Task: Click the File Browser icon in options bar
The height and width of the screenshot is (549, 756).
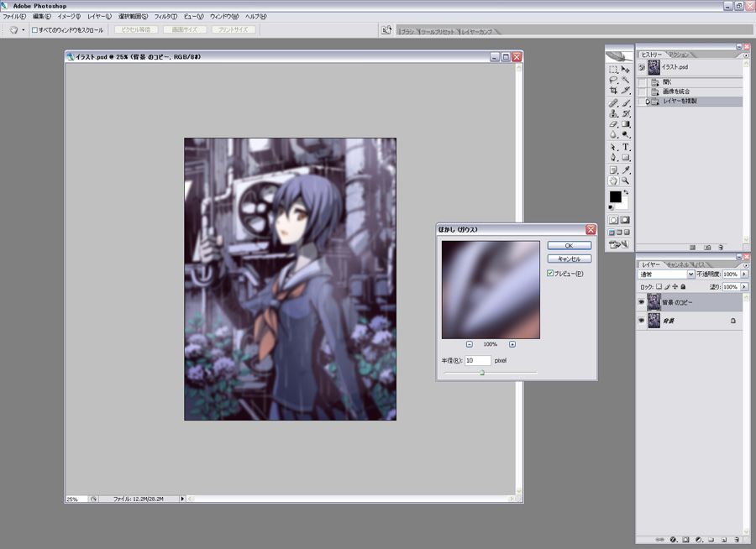Action: 386,30
